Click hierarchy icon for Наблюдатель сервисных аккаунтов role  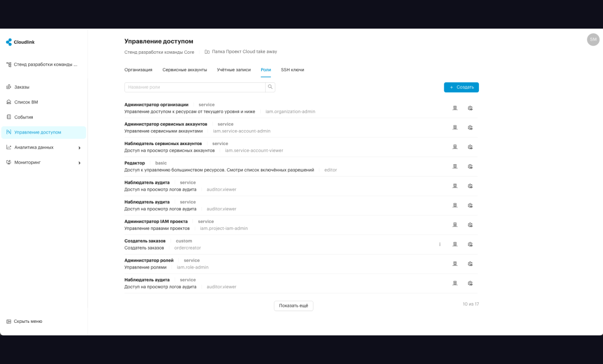coord(455,147)
